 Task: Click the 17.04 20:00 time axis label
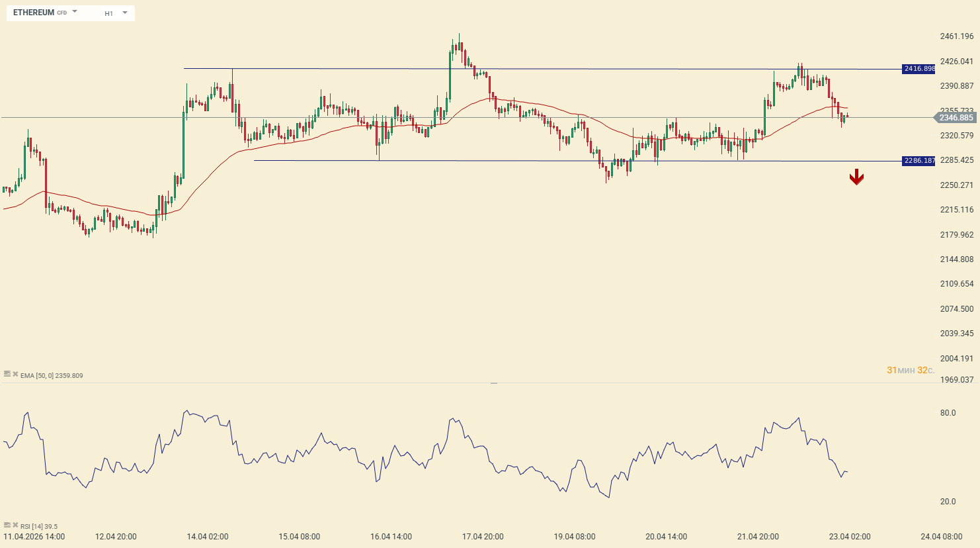(482, 537)
